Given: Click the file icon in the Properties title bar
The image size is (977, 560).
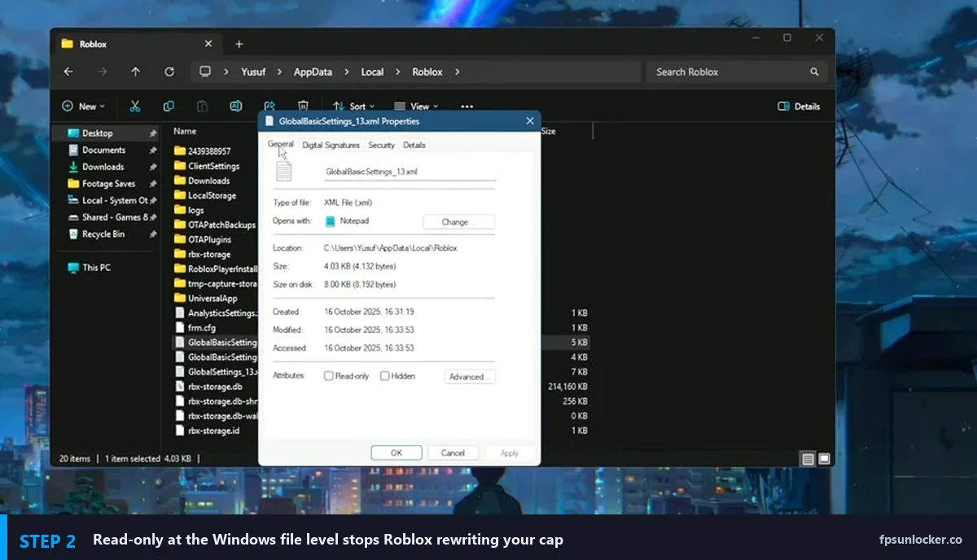Looking at the screenshot, I should point(269,121).
